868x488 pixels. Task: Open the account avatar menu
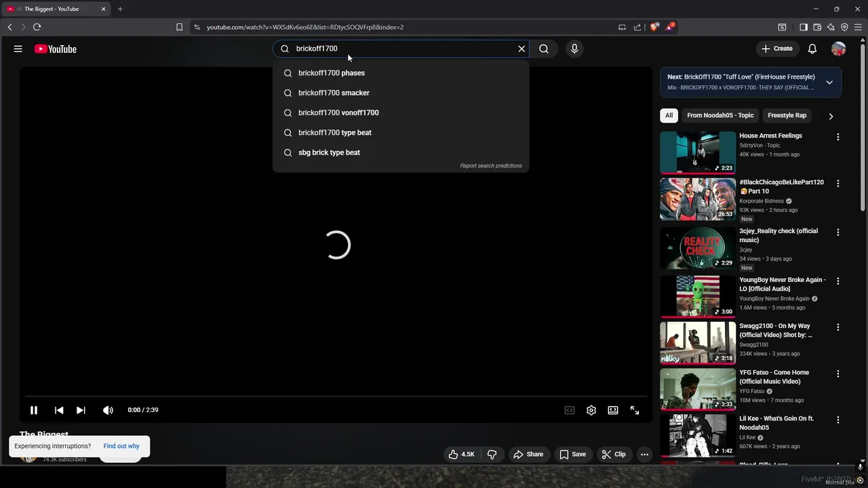pos(839,49)
